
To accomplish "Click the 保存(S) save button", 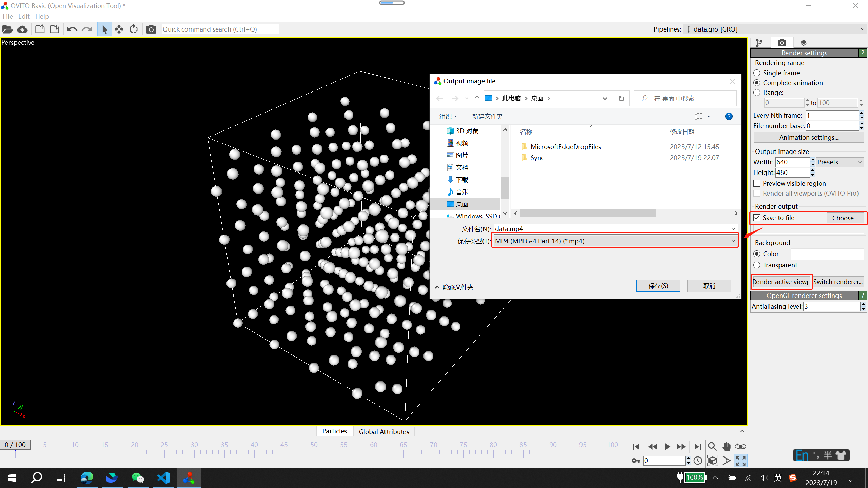I will (658, 286).
